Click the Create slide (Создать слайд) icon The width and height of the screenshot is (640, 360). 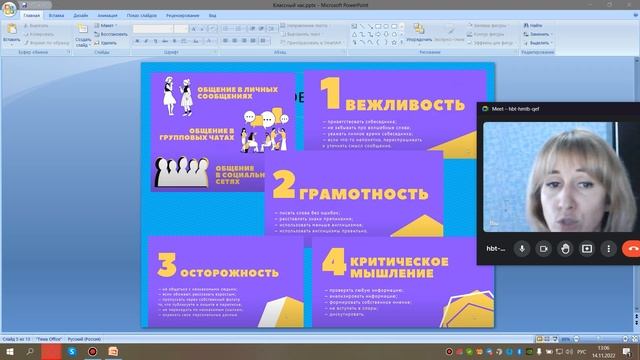click(83, 29)
